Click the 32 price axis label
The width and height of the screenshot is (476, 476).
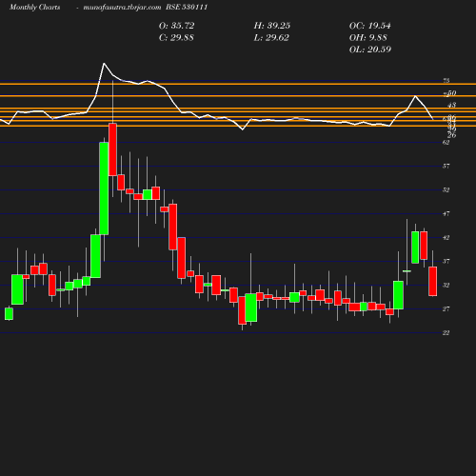coord(446,286)
